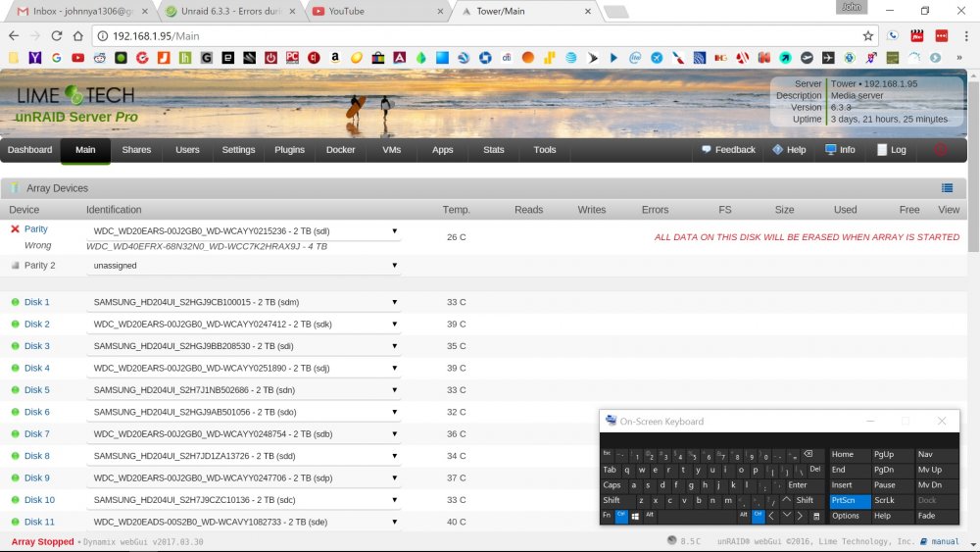This screenshot has width=980, height=552.
Task: Switch to the Unraid 6.3.3 Errors browser tab
Action: click(x=230, y=11)
